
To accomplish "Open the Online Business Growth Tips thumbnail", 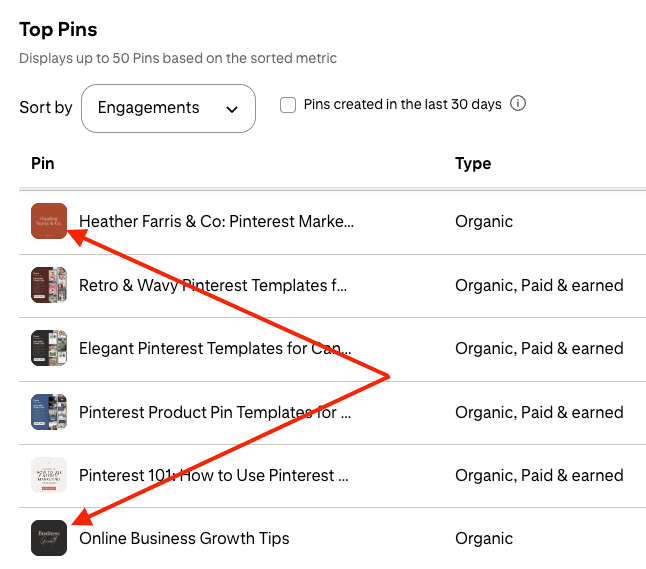I will pyautogui.click(x=49, y=538).
